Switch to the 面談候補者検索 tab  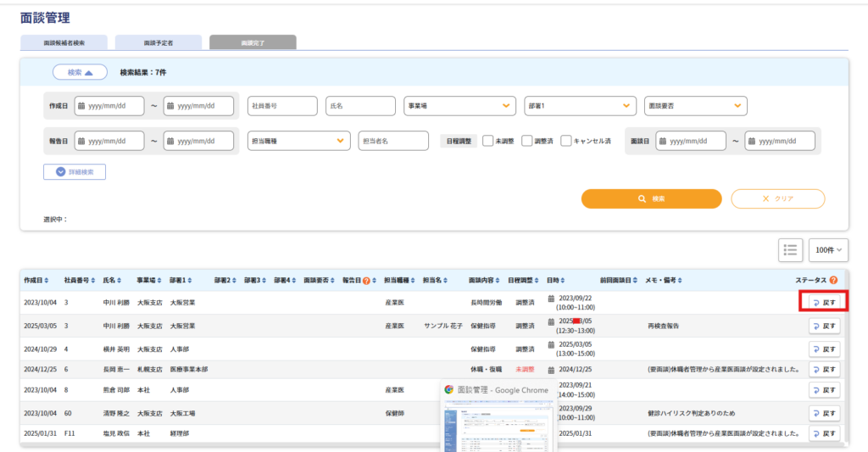(64, 42)
